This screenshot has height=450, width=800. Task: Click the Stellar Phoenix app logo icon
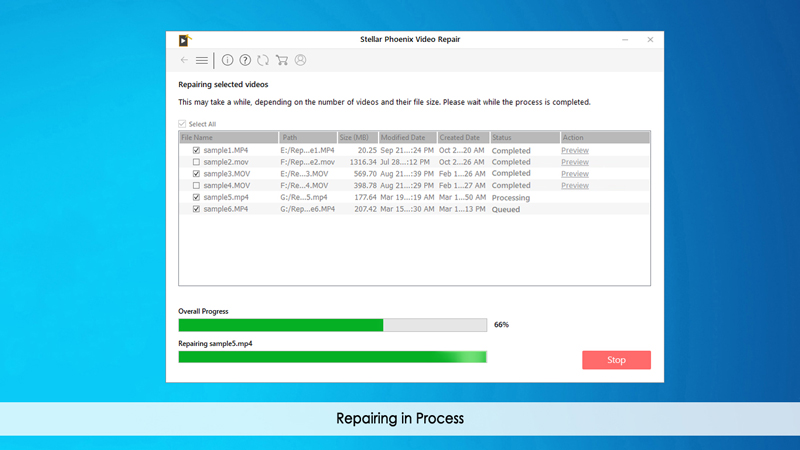pos(185,40)
